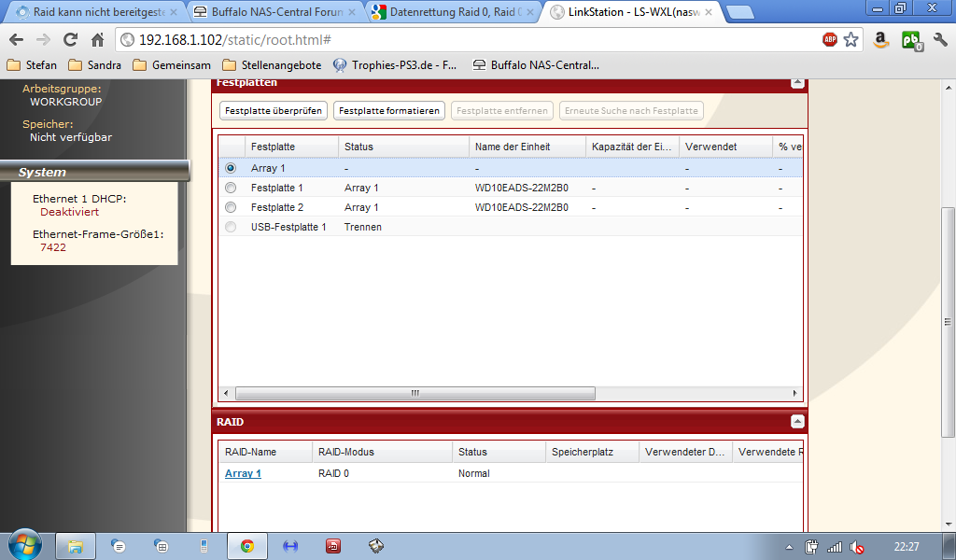
Task: Click the Amazon extension icon
Action: (x=880, y=40)
